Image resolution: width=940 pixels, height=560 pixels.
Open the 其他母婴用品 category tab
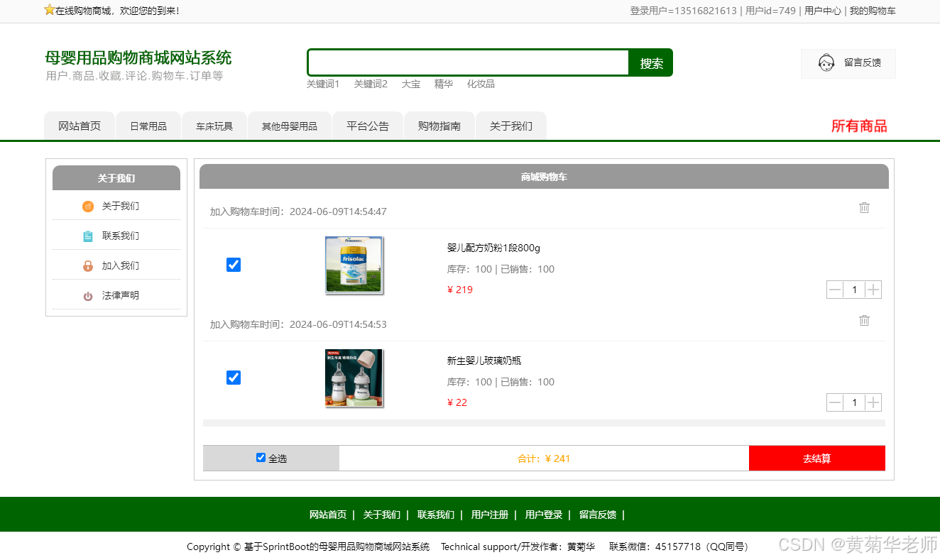pyautogui.click(x=290, y=126)
